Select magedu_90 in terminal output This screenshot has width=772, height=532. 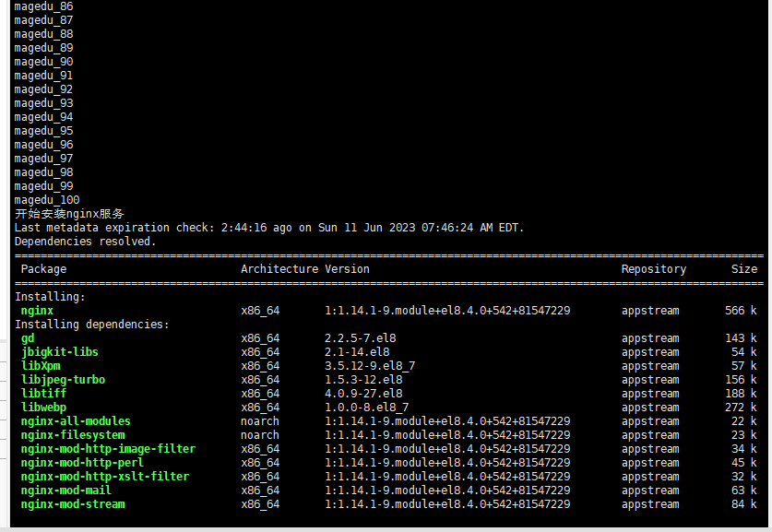[44, 62]
